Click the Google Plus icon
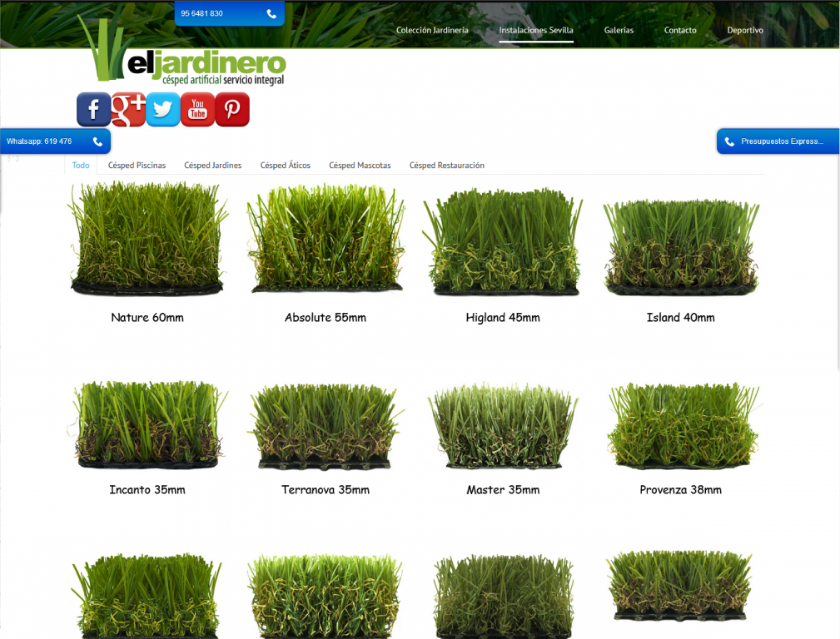This screenshot has height=639, width=840. [x=128, y=110]
